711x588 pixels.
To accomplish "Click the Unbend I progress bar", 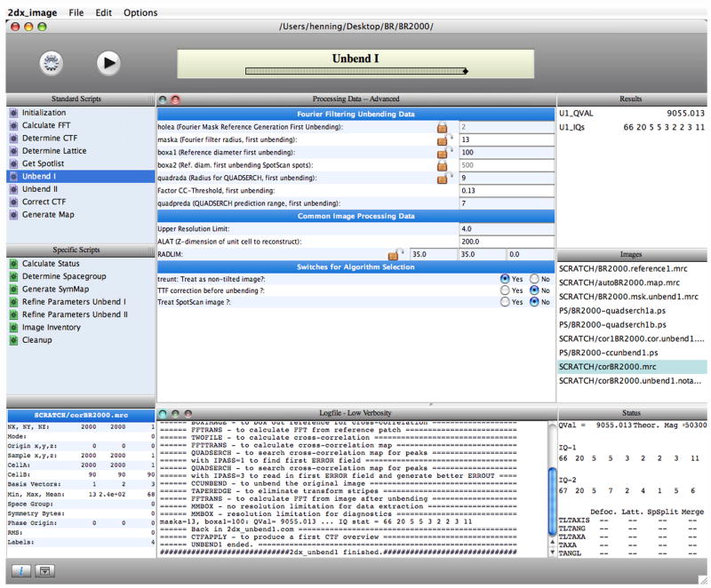I will tap(355, 69).
